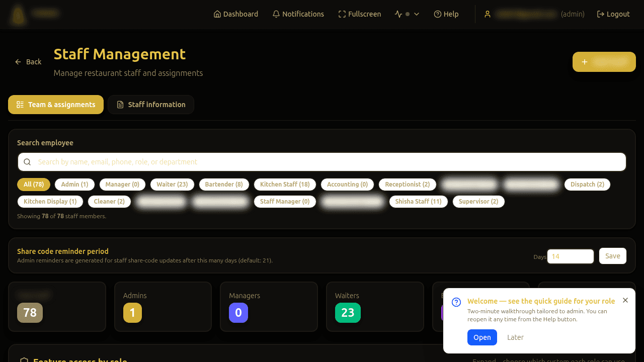The image size is (644, 362).
Task: Filter by Manager (0) chip
Action: [x=122, y=185]
